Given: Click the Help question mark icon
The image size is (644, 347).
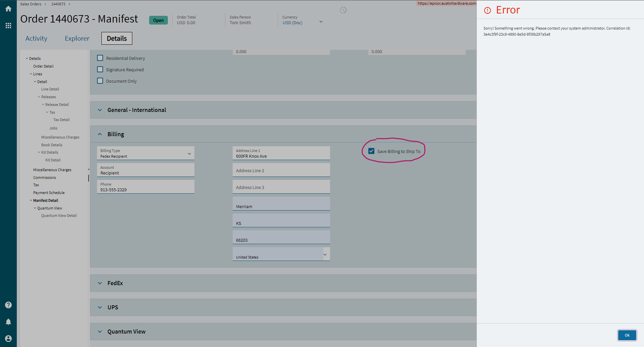Looking at the screenshot, I should tap(8, 305).
